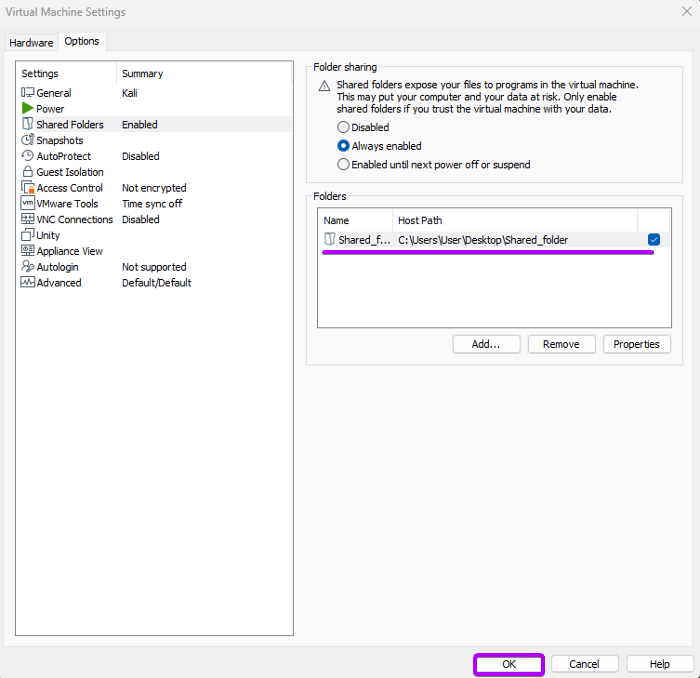Click 'Default/Default' summary text
This screenshot has height=678, width=700.
[157, 283]
